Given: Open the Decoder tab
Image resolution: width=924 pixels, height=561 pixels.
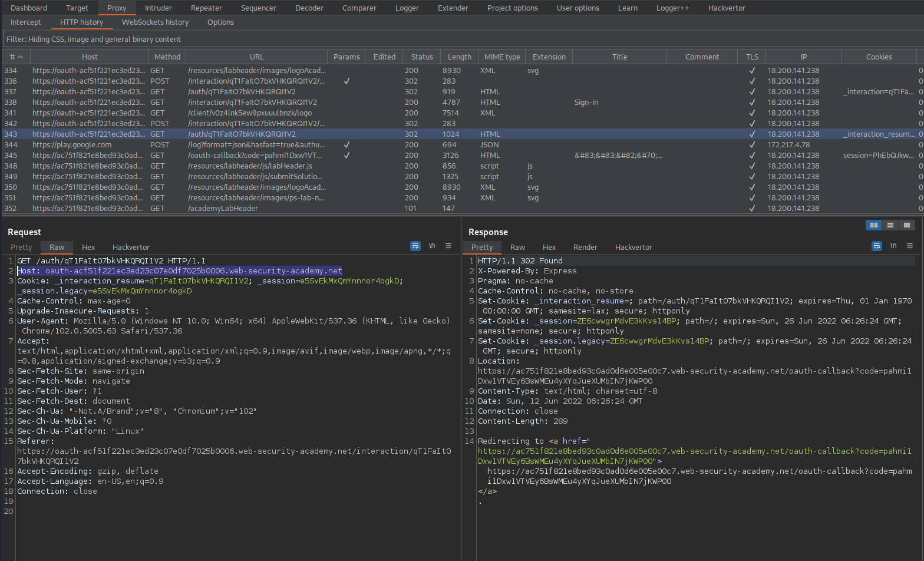Looking at the screenshot, I should (309, 8).
